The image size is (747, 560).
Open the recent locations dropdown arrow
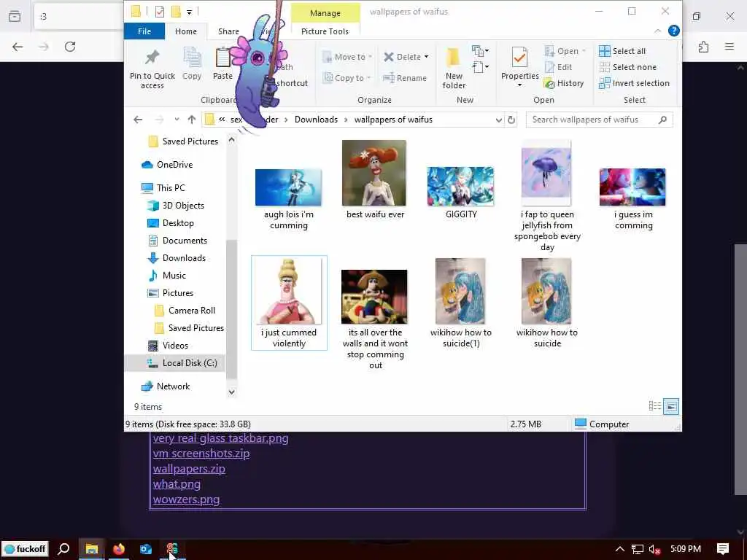point(177,120)
